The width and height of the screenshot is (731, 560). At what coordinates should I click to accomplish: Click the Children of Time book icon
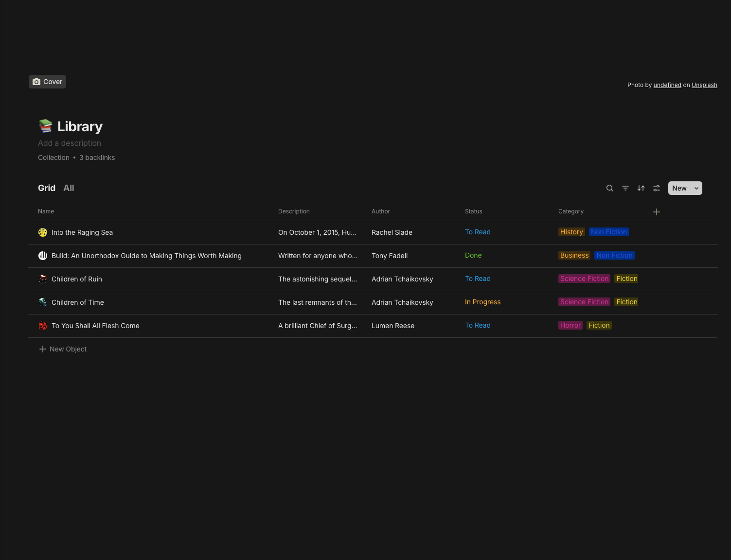[43, 302]
